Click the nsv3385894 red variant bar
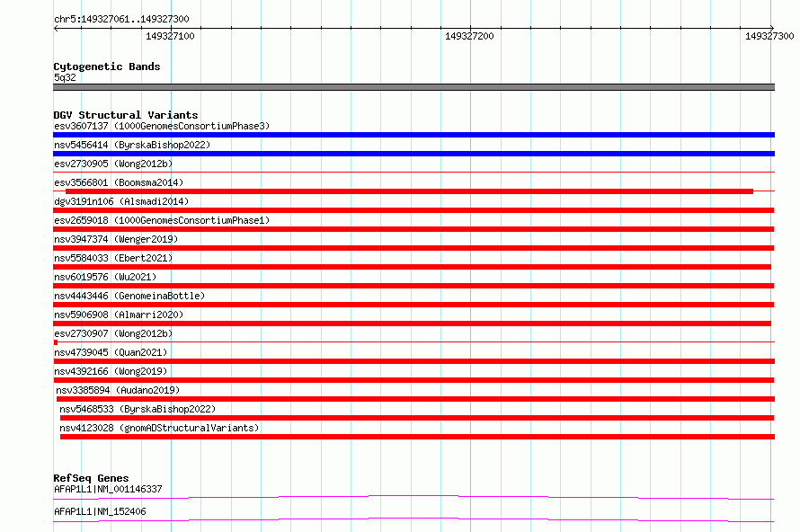This screenshot has height=532, width=800. 416,399
